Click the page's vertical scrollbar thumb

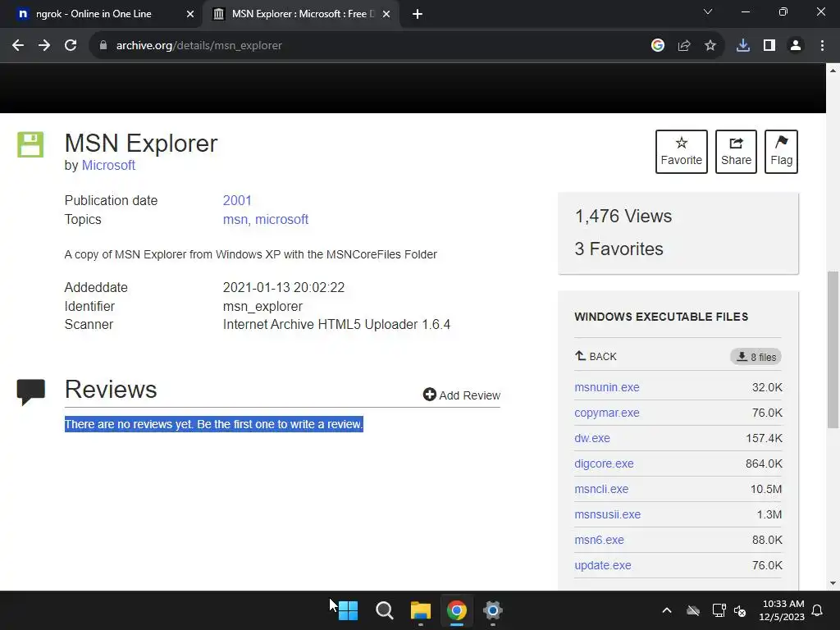(833, 349)
